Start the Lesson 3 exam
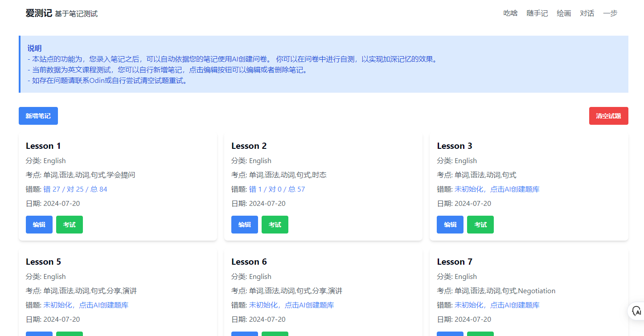644x336 pixels. click(480, 225)
